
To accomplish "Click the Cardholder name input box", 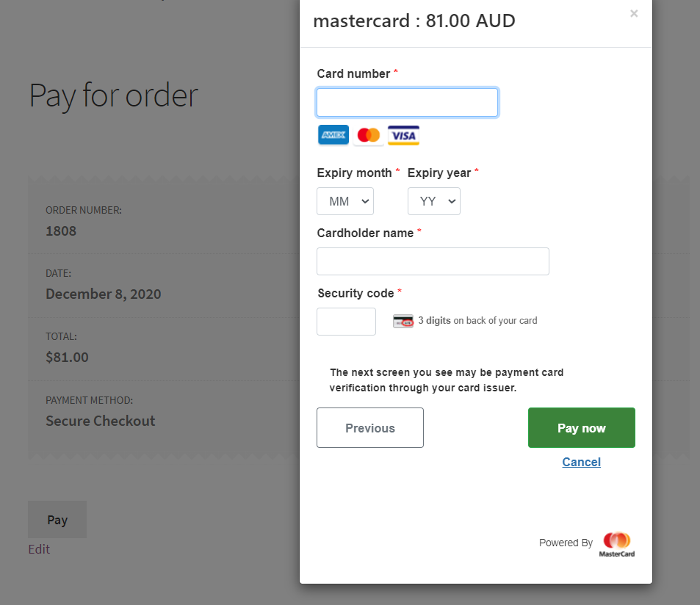I will tap(432, 261).
